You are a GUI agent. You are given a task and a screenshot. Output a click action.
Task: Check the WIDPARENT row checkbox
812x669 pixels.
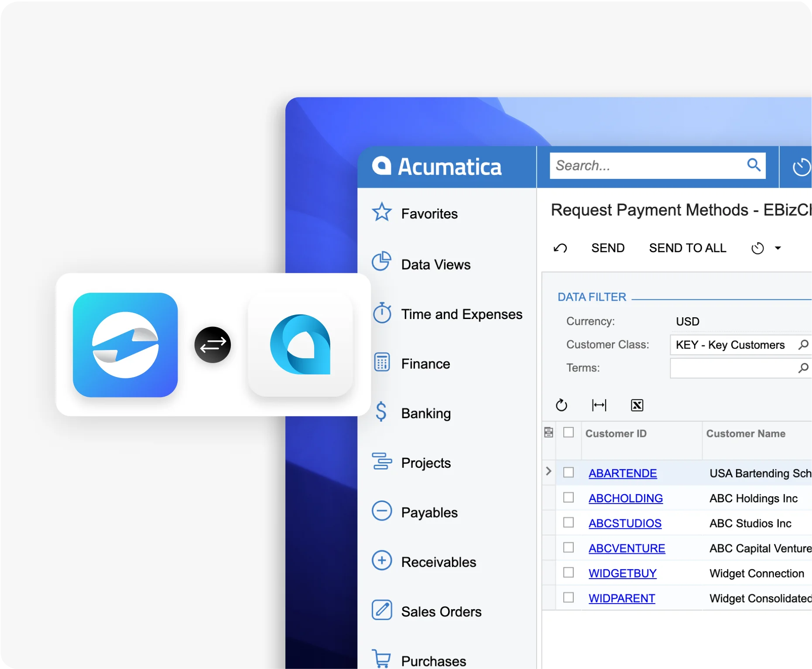(569, 597)
